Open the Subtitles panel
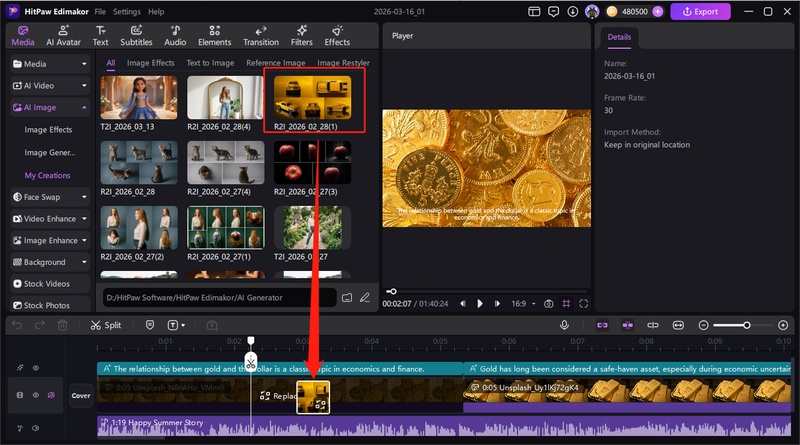The image size is (800, 445). (x=136, y=36)
